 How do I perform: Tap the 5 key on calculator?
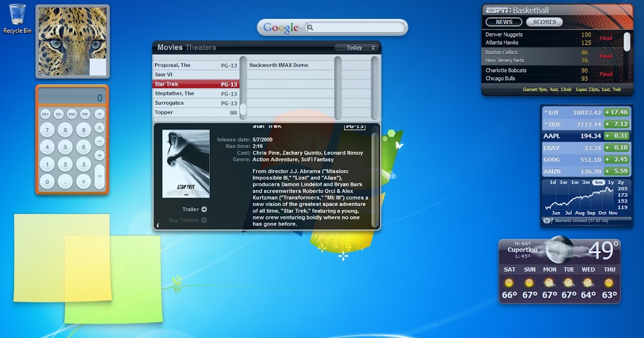pyautogui.click(x=65, y=147)
